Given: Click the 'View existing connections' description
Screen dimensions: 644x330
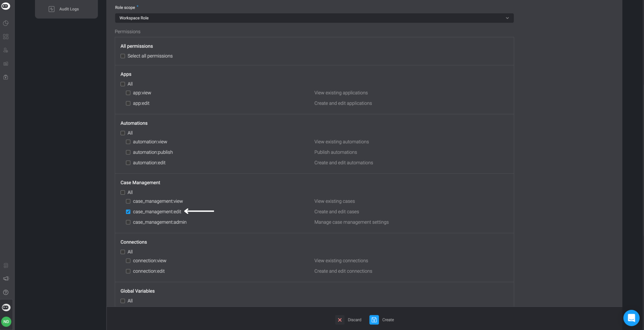Looking at the screenshot, I should [341, 261].
